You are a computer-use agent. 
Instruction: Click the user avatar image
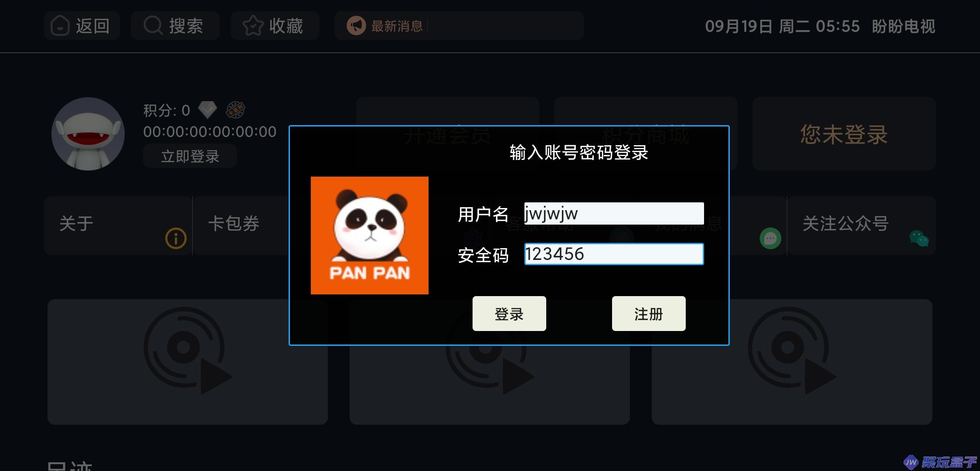88,134
